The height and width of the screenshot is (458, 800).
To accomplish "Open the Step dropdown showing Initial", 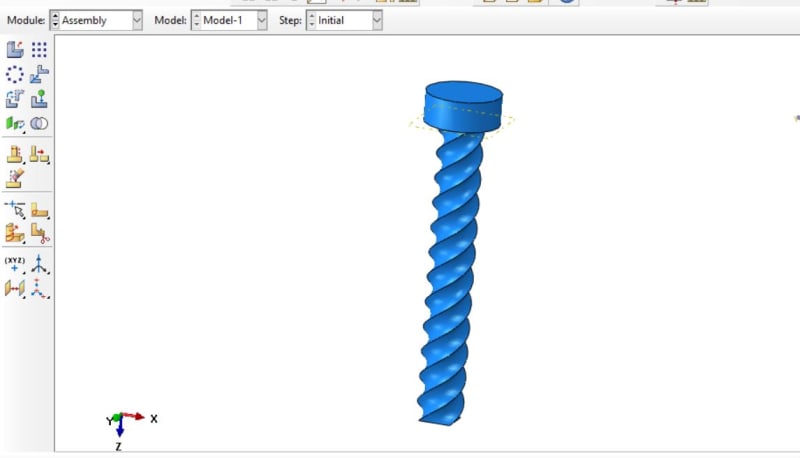I will point(377,20).
